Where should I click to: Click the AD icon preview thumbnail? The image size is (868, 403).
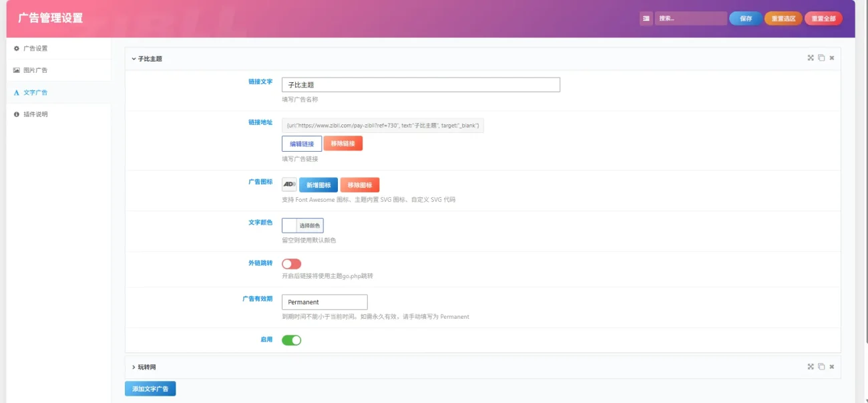[x=289, y=184]
